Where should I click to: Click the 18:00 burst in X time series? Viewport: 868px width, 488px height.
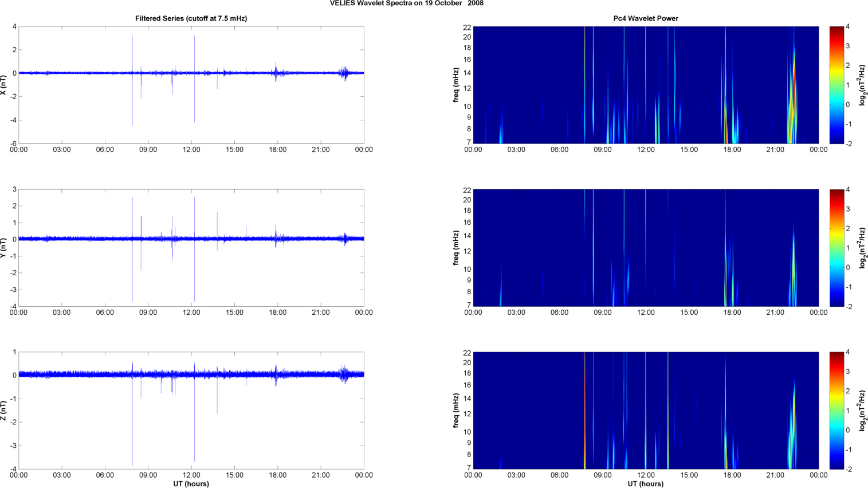tap(276, 73)
